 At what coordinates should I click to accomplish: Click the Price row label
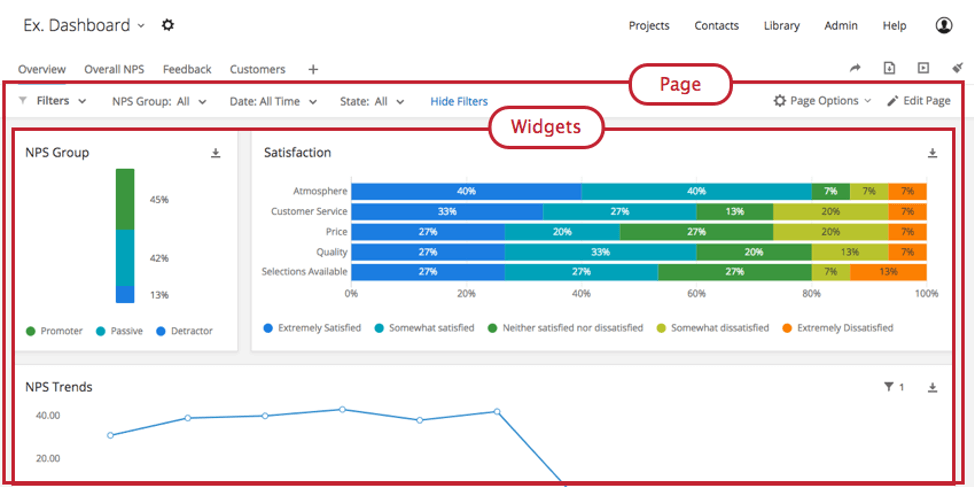pos(338,232)
